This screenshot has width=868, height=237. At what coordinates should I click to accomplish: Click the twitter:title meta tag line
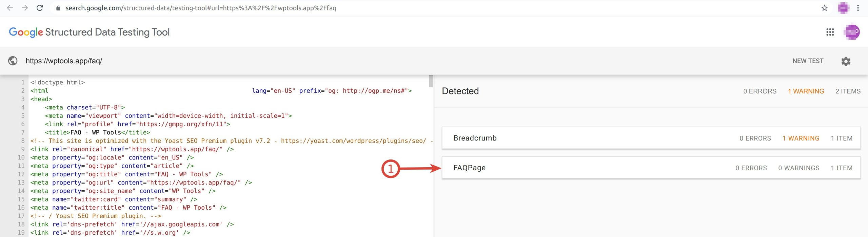click(x=128, y=208)
